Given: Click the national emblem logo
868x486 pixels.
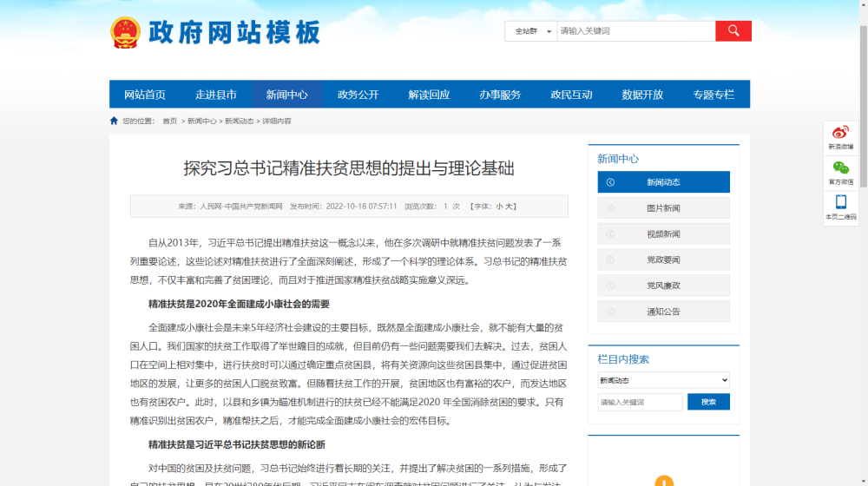Looking at the screenshot, I should pos(125,33).
